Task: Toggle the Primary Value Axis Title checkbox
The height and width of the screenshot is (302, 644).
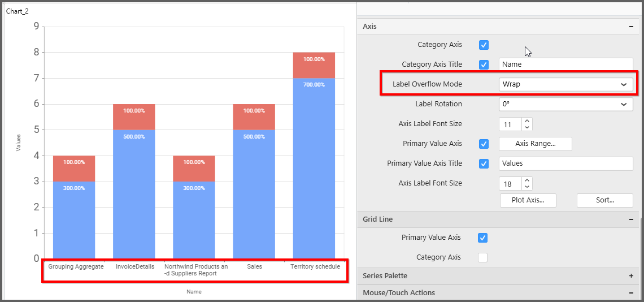Action: point(484,163)
